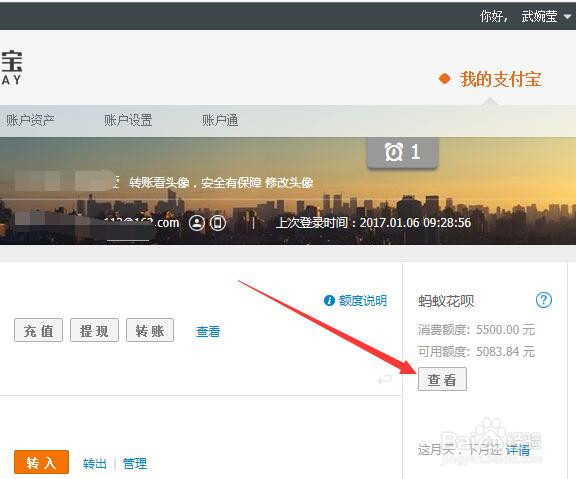The width and height of the screenshot is (576, 479).
Task: Click the 转出 link
Action: click(95, 464)
